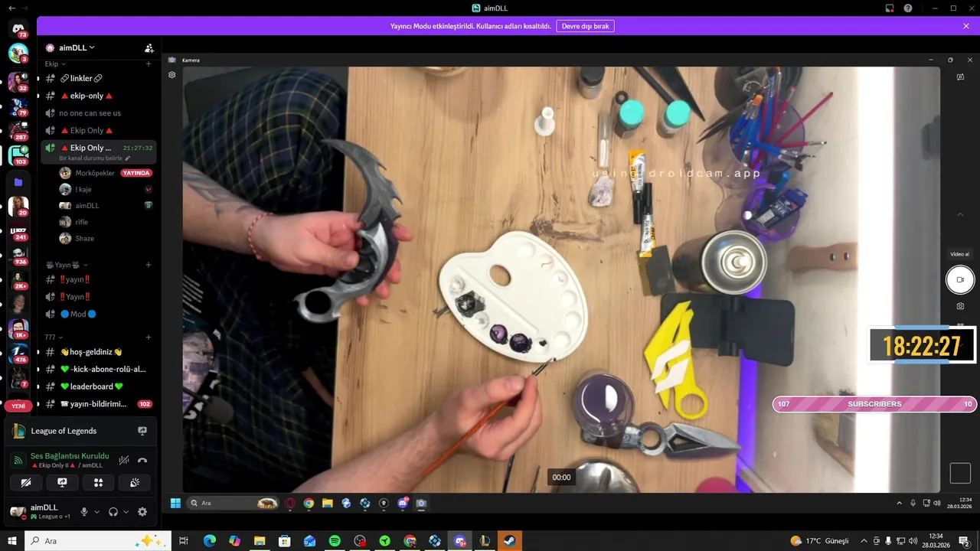Invite people to aimDLL server icon

tap(149, 47)
